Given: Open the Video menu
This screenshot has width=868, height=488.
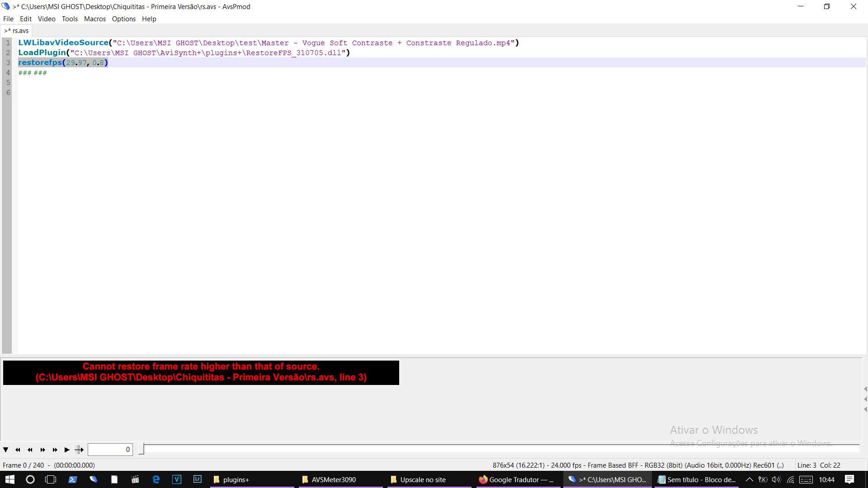Looking at the screenshot, I should [47, 19].
